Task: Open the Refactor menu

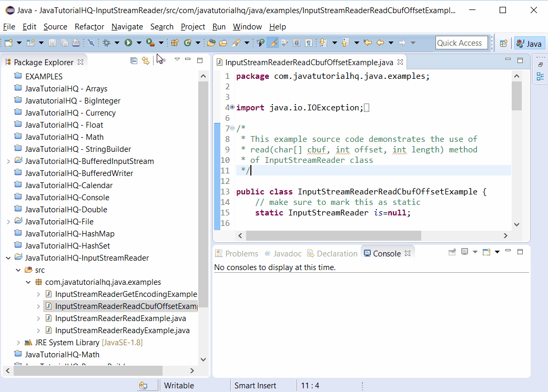Action: tap(89, 27)
